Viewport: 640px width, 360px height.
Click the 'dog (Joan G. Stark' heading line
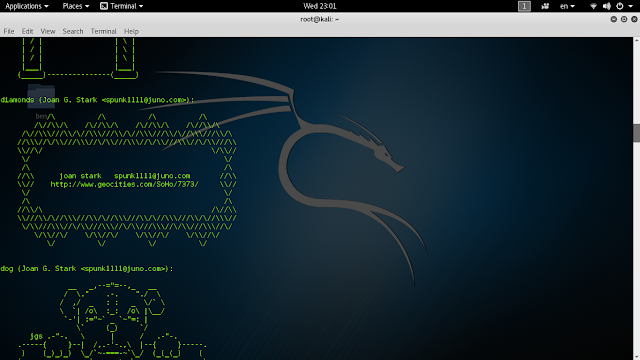click(87, 269)
